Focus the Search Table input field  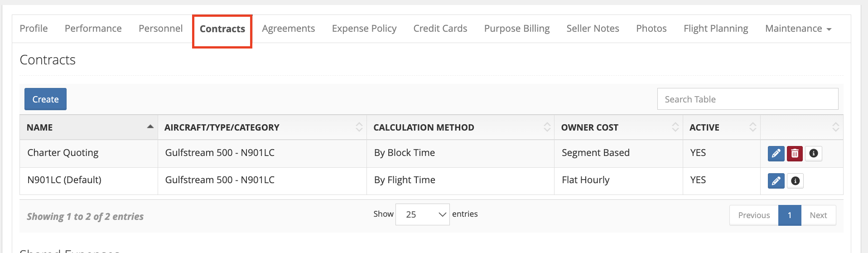[748, 99]
